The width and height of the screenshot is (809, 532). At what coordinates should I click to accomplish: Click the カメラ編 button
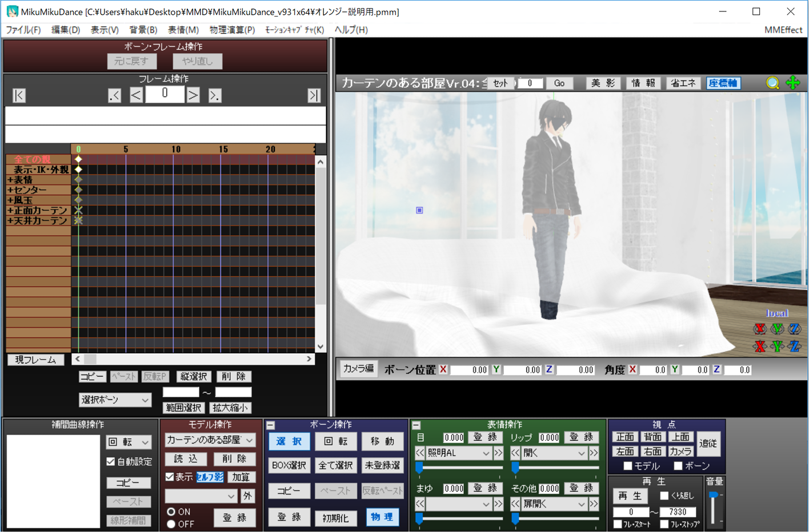pos(358,369)
